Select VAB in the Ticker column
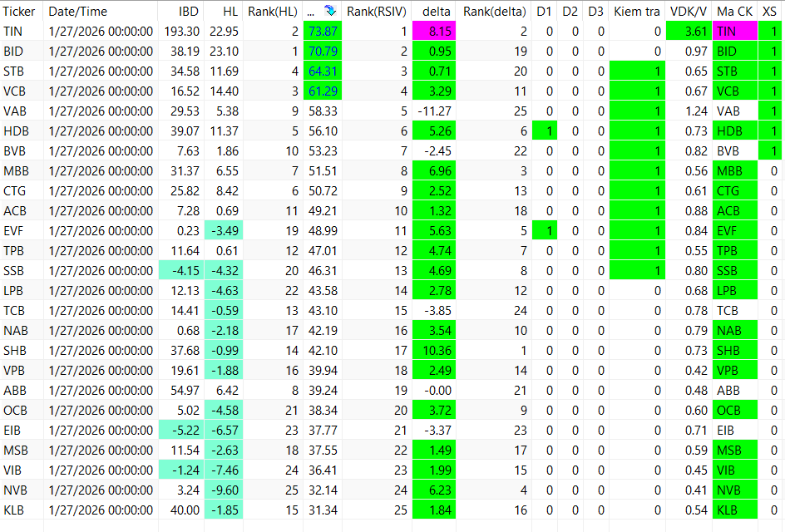Screen dimensions: 785x532 pyautogui.click(x=14, y=111)
